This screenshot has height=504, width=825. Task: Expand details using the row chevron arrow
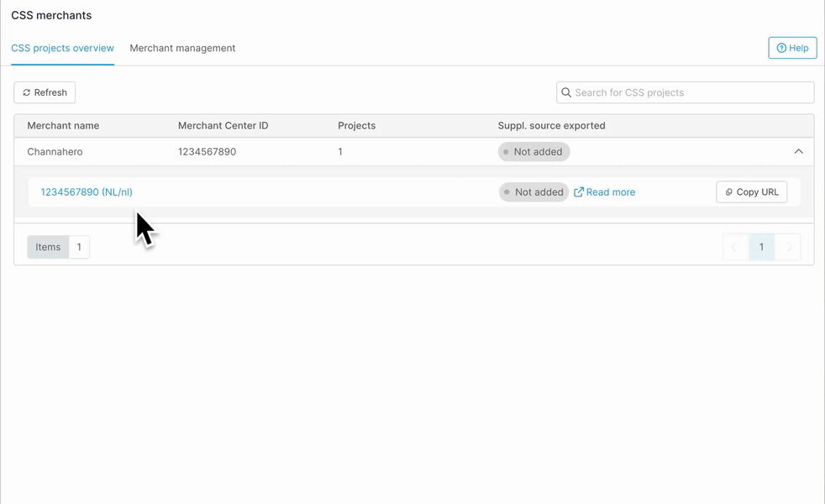799,151
